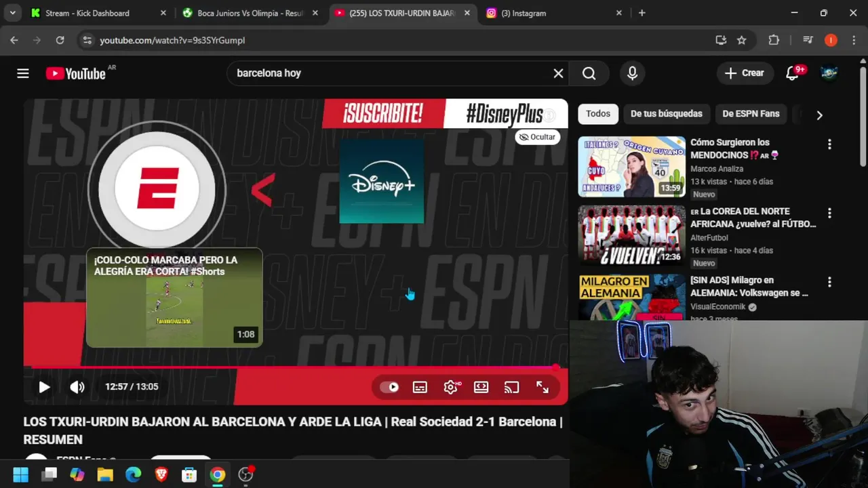Play the video
The image size is (868, 488).
(44, 387)
